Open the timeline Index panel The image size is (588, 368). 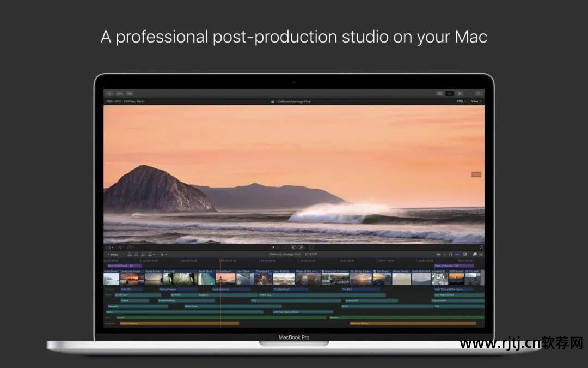click(113, 254)
